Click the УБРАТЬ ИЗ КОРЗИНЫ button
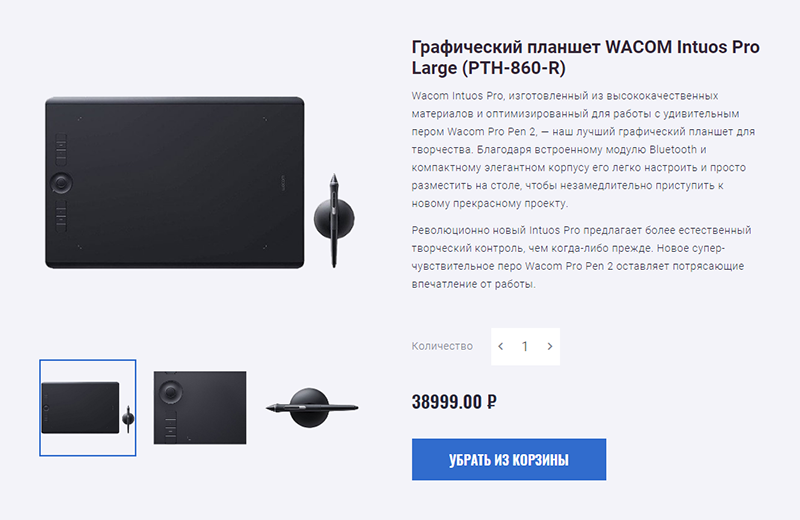This screenshot has height=520, width=800. [x=509, y=459]
